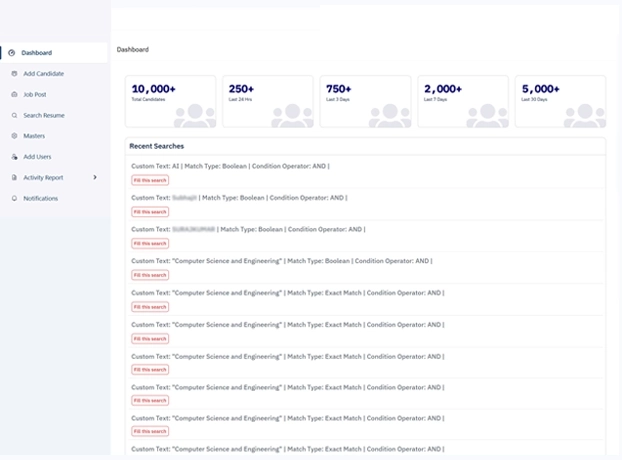Fill this search for third recent search

pyautogui.click(x=150, y=243)
